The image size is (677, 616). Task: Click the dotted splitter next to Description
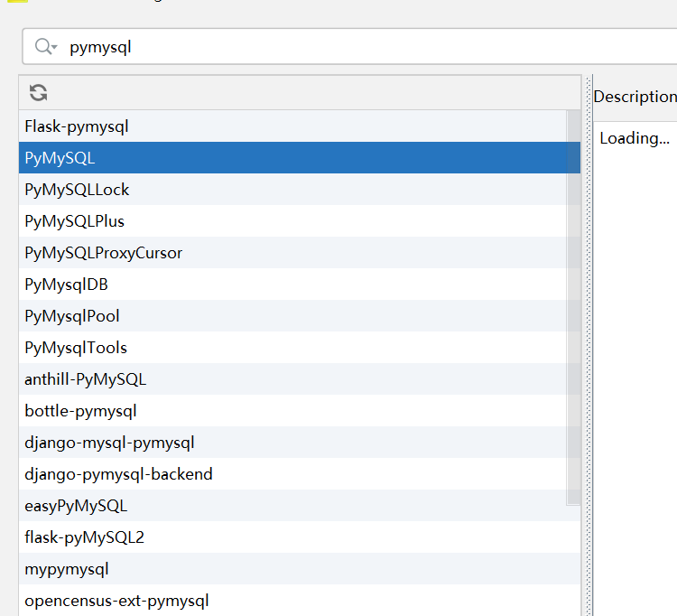point(588,346)
